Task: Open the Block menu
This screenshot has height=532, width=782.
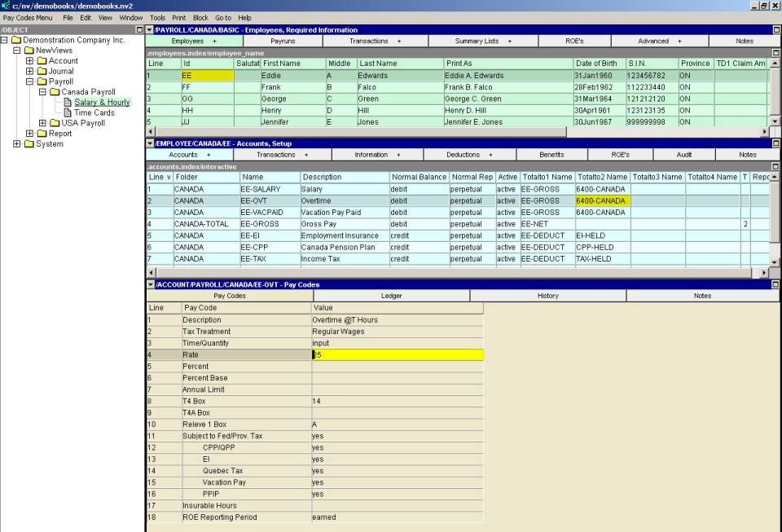Action: [200, 17]
